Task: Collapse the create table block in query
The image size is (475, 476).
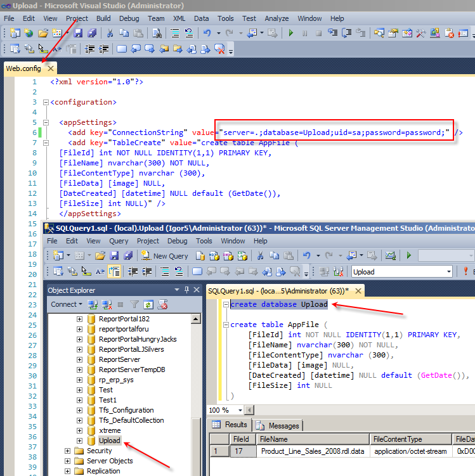Action: coord(226,325)
